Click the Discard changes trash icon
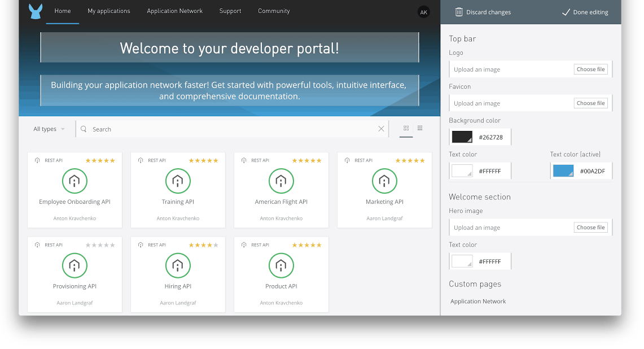The image size is (644, 349). click(459, 12)
